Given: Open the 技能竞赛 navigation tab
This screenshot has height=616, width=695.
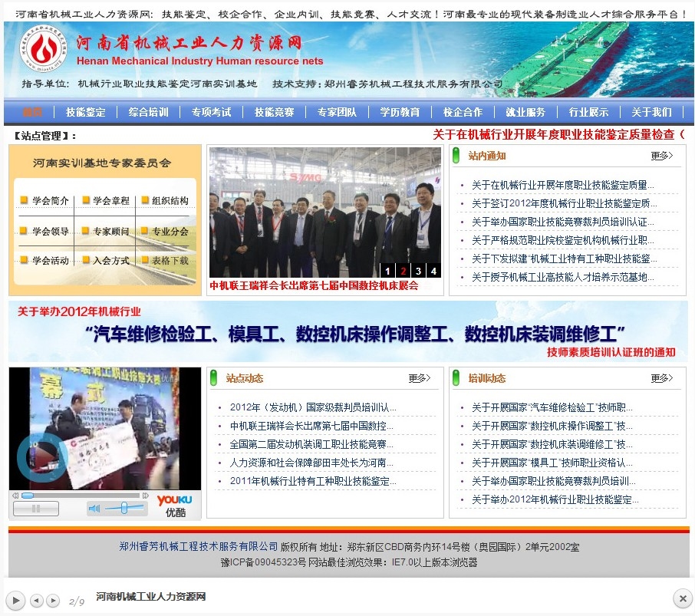Looking at the screenshot, I should (275, 112).
